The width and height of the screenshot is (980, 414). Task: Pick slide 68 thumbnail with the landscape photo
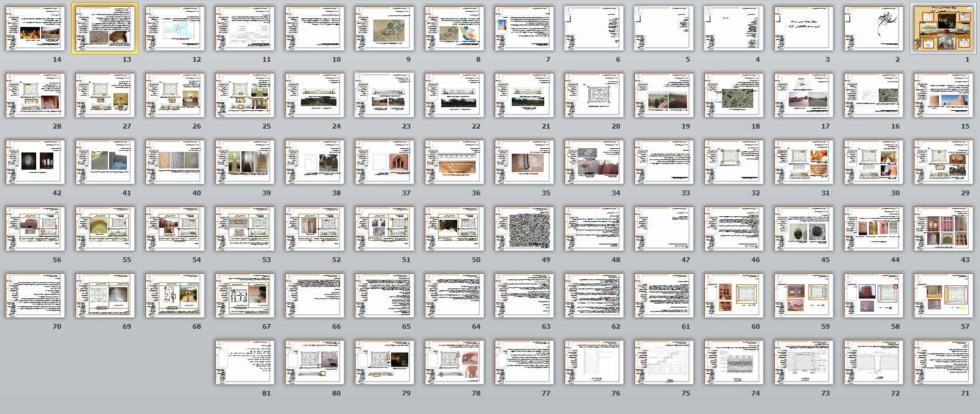[175, 296]
